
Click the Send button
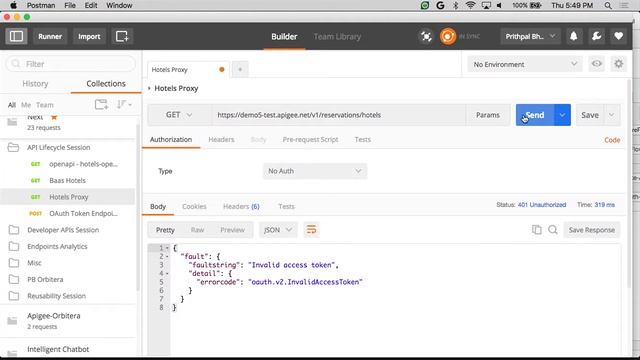point(535,115)
